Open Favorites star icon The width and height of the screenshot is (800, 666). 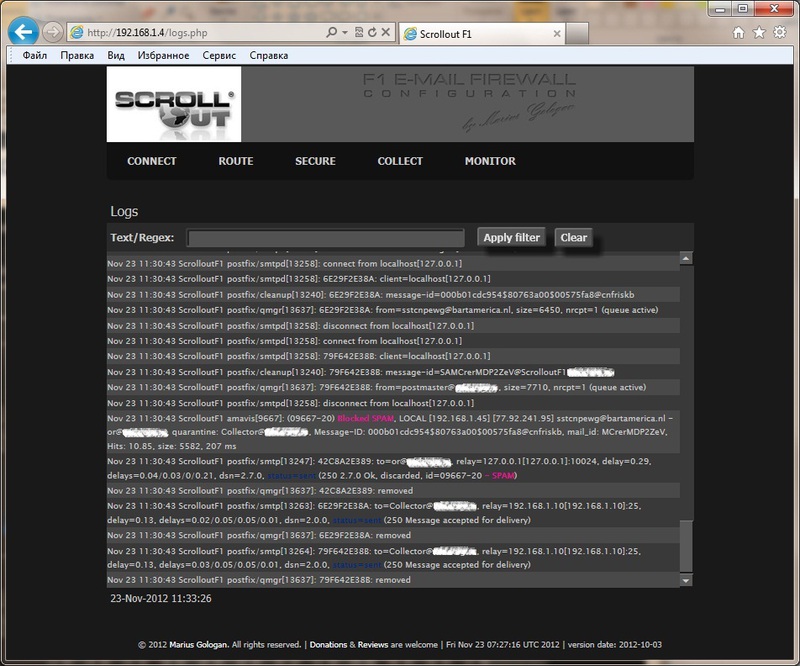759,33
